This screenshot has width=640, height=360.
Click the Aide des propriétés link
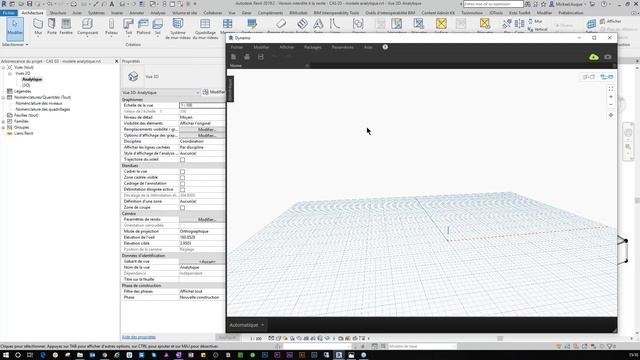click(139, 337)
